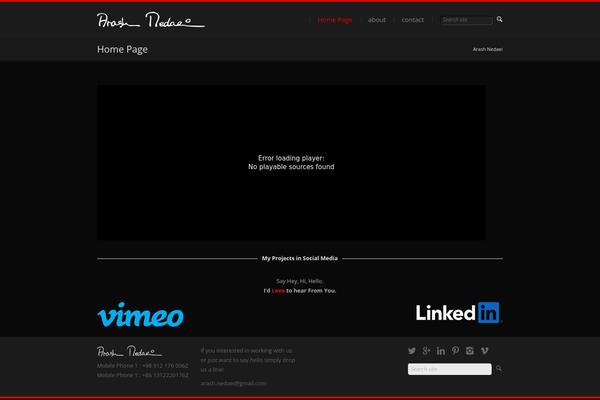Click first Mobile Phone number line
This screenshot has height=400, width=600.
point(143,366)
